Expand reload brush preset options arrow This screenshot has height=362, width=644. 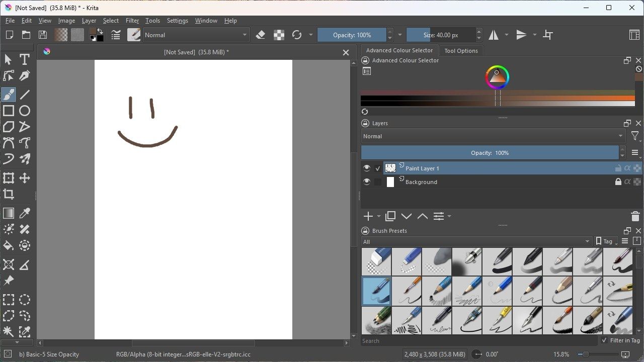pyautogui.click(x=310, y=35)
